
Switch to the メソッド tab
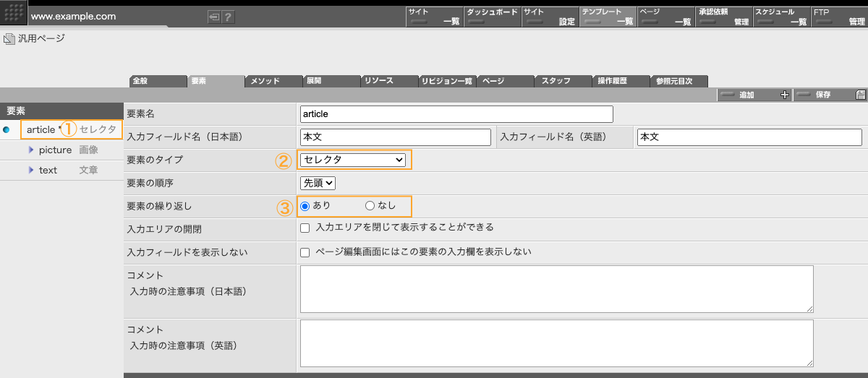274,81
